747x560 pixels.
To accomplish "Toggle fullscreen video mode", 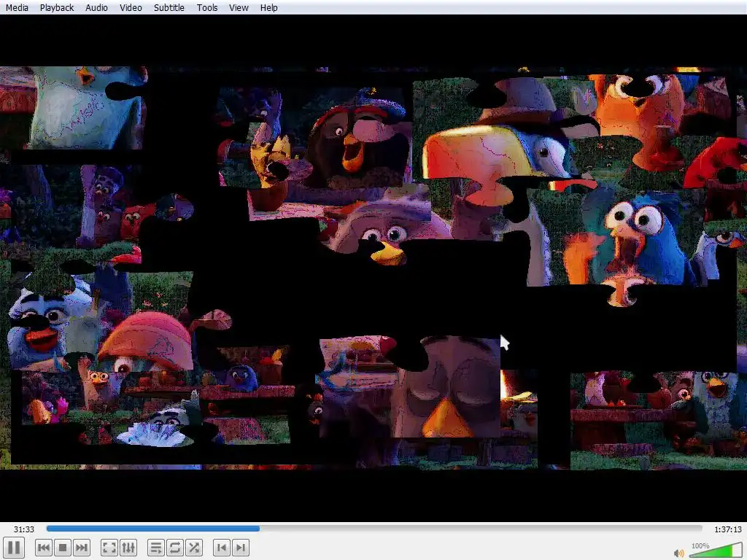I will [x=109, y=548].
